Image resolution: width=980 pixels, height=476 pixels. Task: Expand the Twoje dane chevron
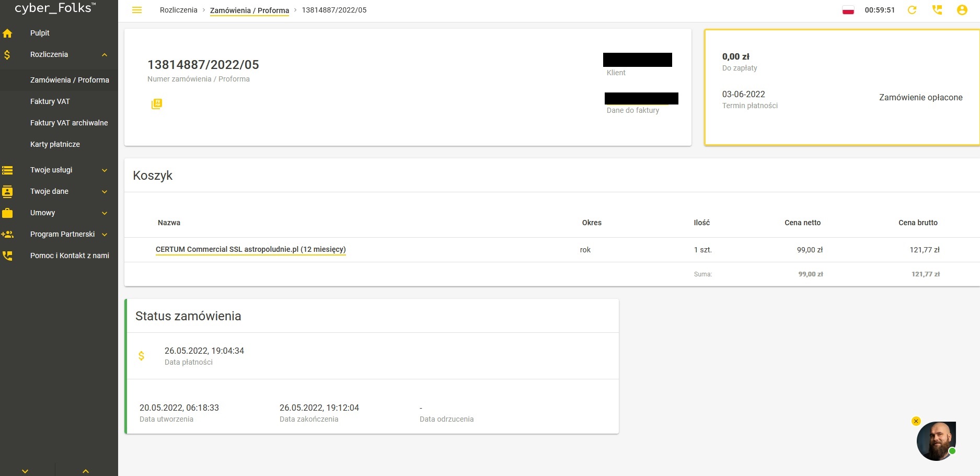pyautogui.click(x=105, y=192)
